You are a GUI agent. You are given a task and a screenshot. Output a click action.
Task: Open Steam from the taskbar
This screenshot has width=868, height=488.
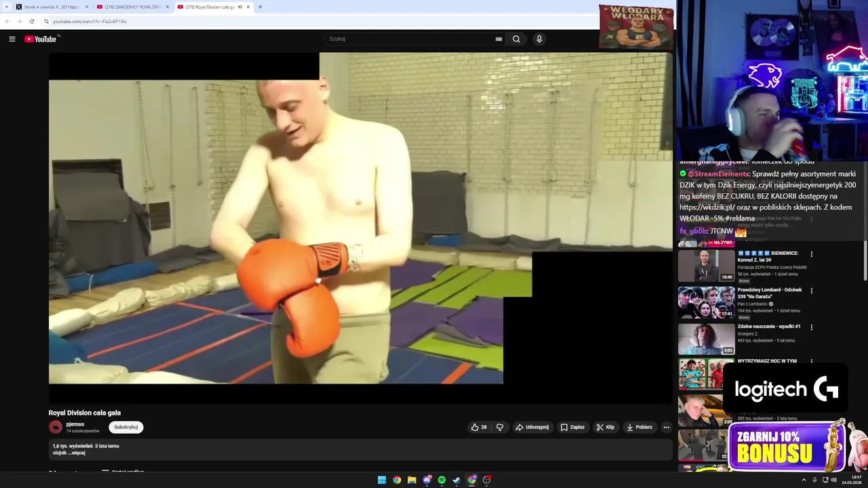tap(457, 480)
